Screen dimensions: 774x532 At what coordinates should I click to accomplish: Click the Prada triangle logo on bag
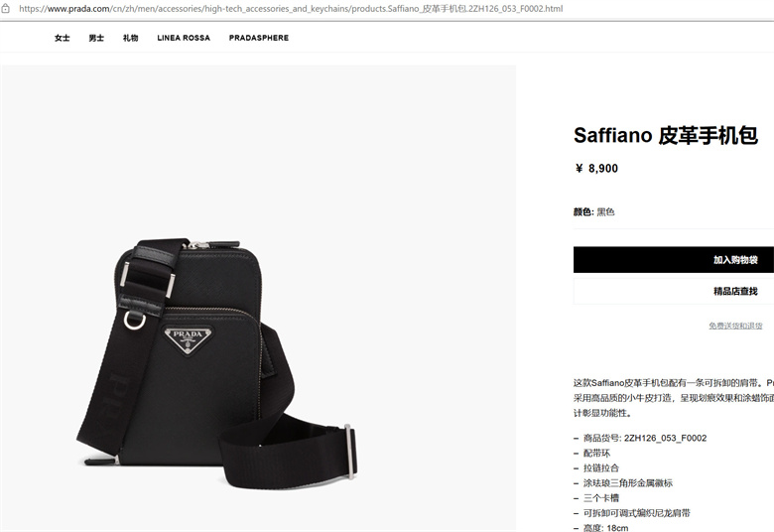point(189,340)
